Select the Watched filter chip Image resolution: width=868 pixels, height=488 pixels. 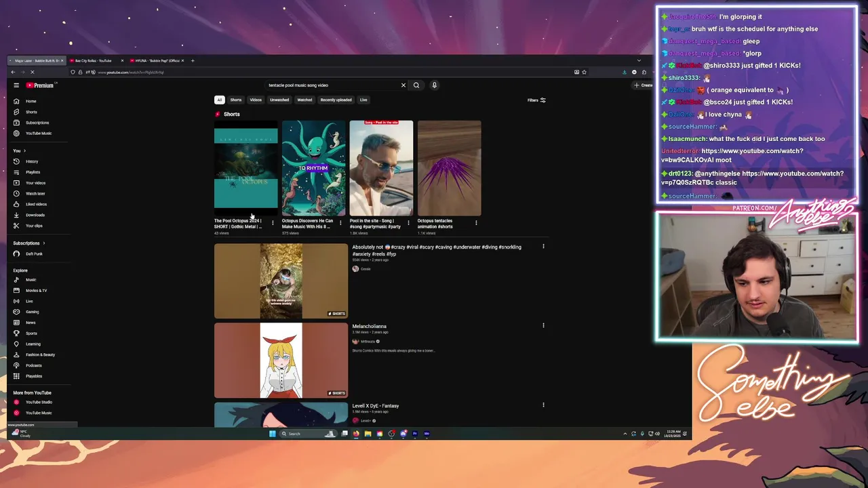pyautogui.click(x=304, y=100)
